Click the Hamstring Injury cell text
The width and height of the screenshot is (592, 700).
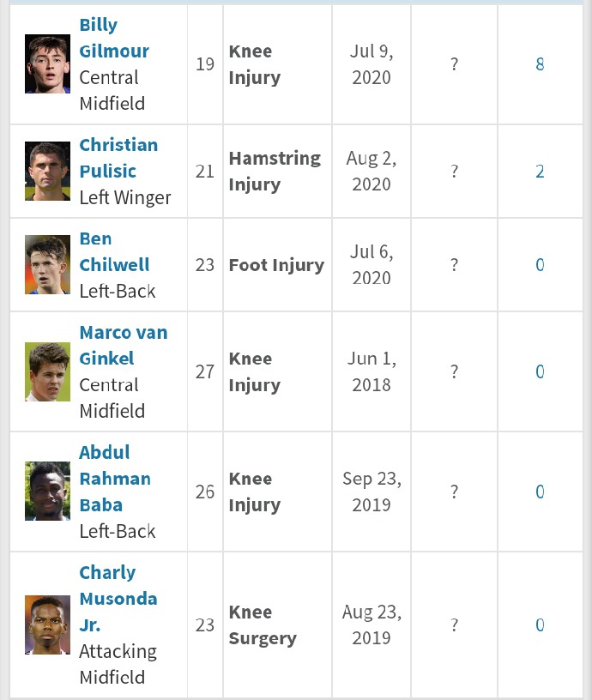click(x=275, y=171)
